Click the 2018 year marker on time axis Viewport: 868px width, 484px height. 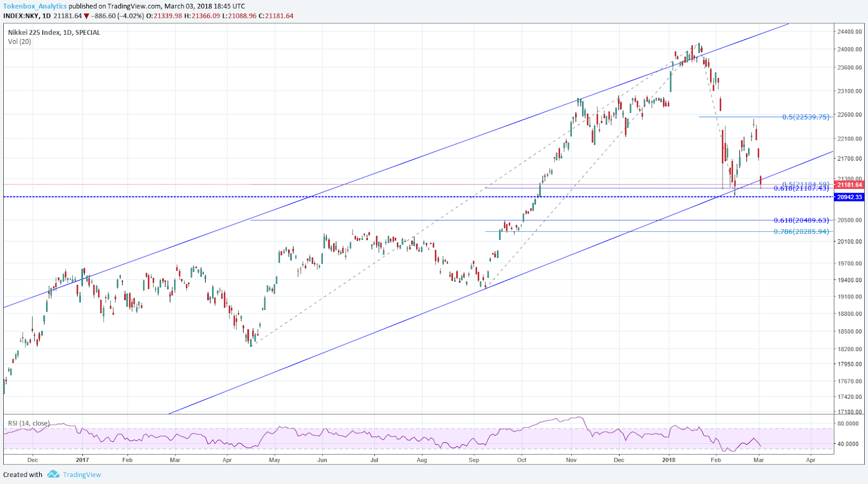point(668,460)
